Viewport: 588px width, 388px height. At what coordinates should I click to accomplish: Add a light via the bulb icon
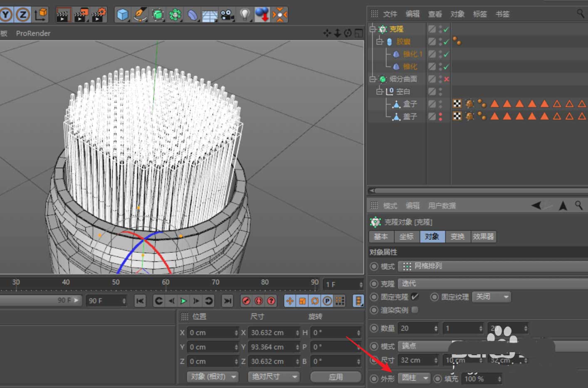coord(245,15)
